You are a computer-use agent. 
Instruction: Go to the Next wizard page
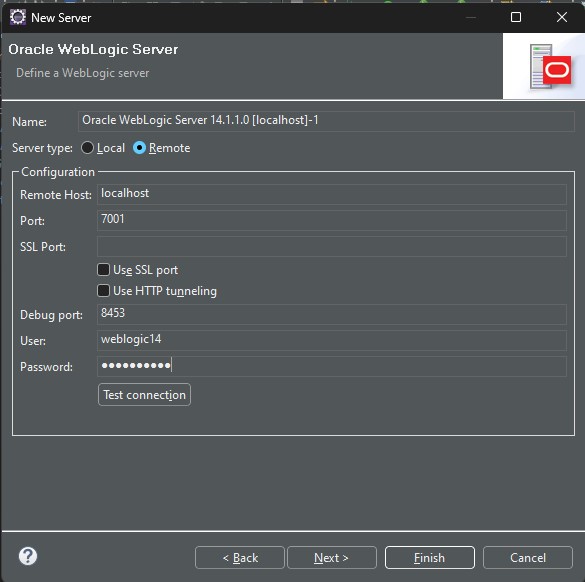click(332, 558)
